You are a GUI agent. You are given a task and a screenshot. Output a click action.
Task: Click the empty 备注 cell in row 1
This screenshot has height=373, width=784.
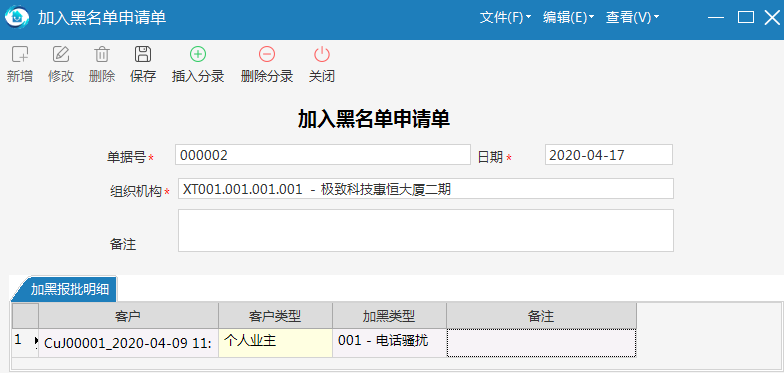click(x=542, y=343)
